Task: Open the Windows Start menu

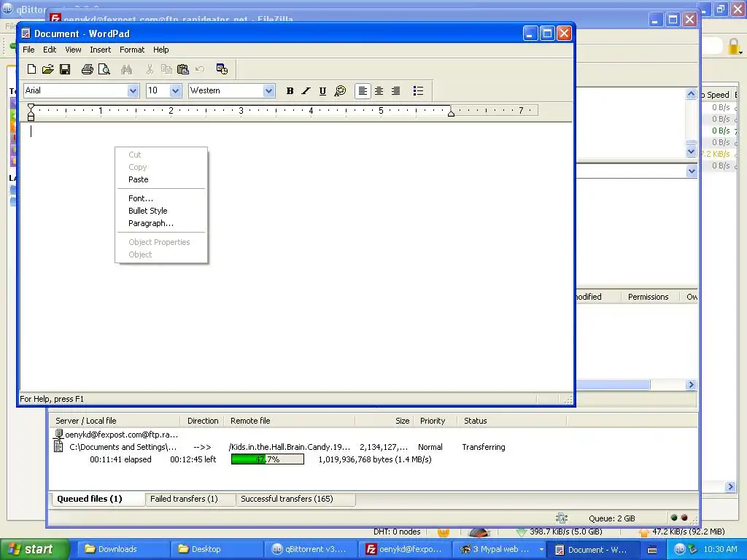Action: pyautogui.click(x=35, y=550)
